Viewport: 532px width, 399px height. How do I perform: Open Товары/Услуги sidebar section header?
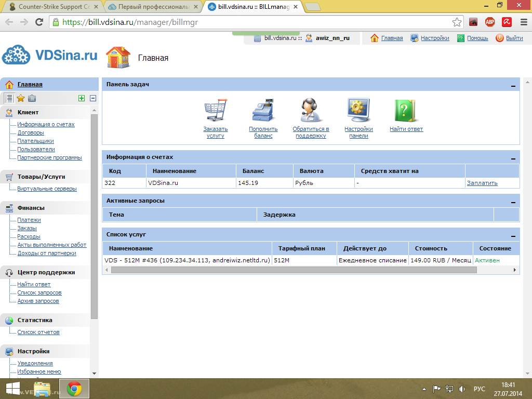point(45,177)
